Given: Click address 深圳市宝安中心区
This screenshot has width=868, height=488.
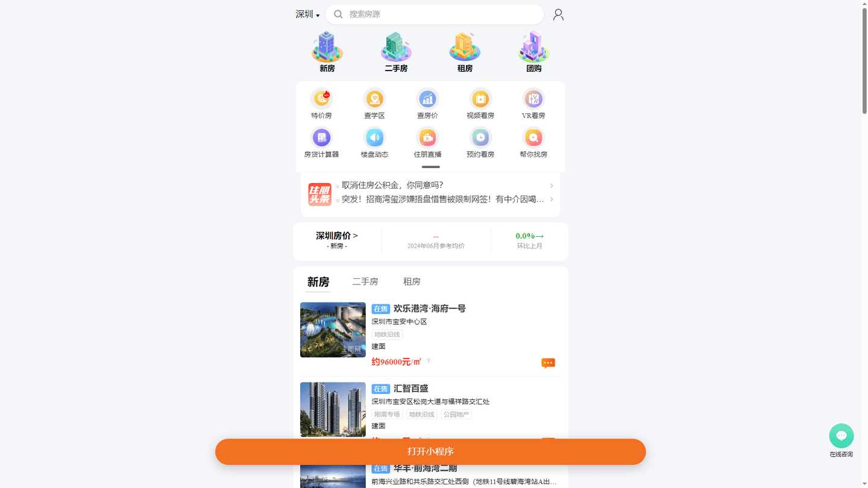Looking at the screenshot, I should [x=399, y=322].
